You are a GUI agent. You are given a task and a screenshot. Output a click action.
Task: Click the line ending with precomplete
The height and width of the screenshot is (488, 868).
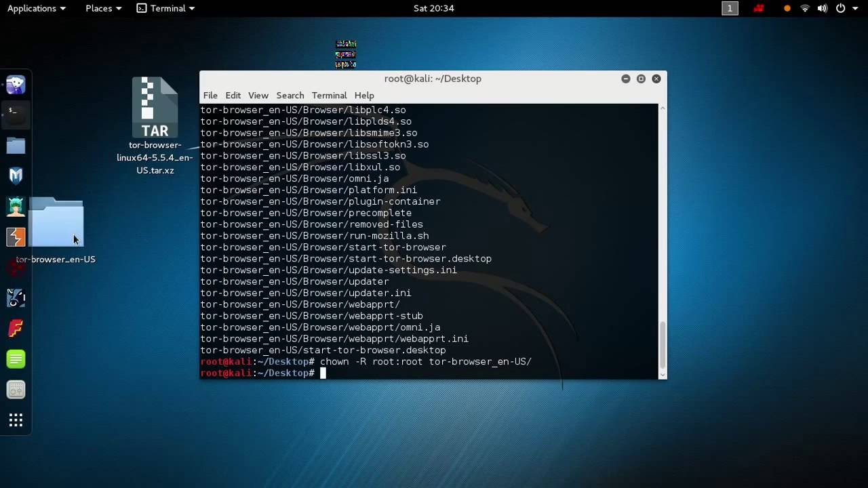tap(306, 213)
